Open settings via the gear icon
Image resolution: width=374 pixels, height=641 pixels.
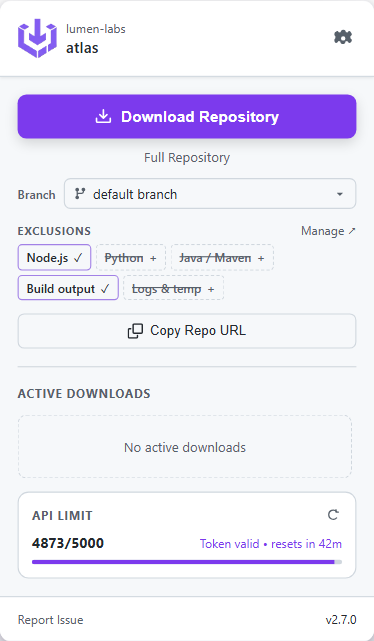point(343,37)
